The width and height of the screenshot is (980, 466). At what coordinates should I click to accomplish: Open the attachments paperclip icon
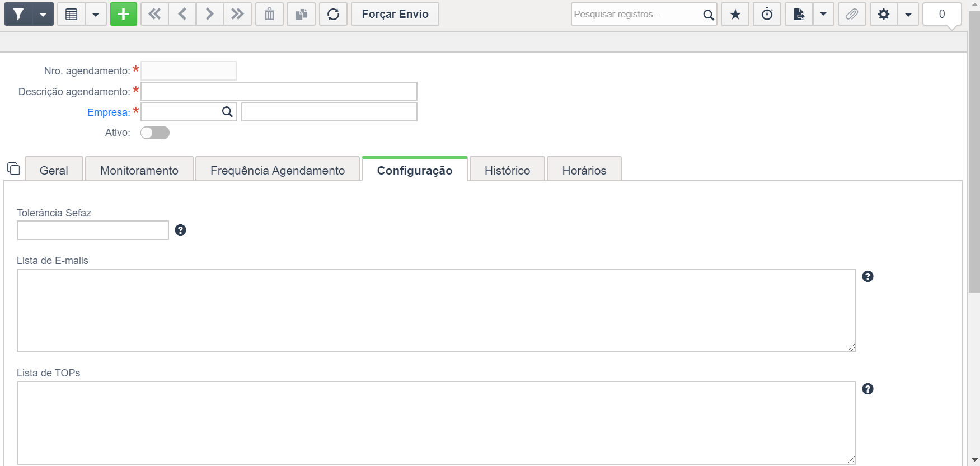click(x=851, y=14)
